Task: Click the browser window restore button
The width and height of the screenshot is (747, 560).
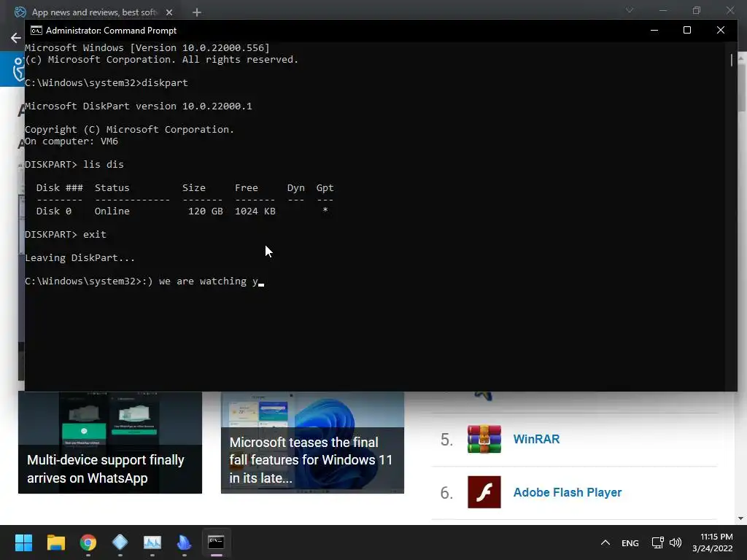Action: pyautogui.click(x=697, y=10)
